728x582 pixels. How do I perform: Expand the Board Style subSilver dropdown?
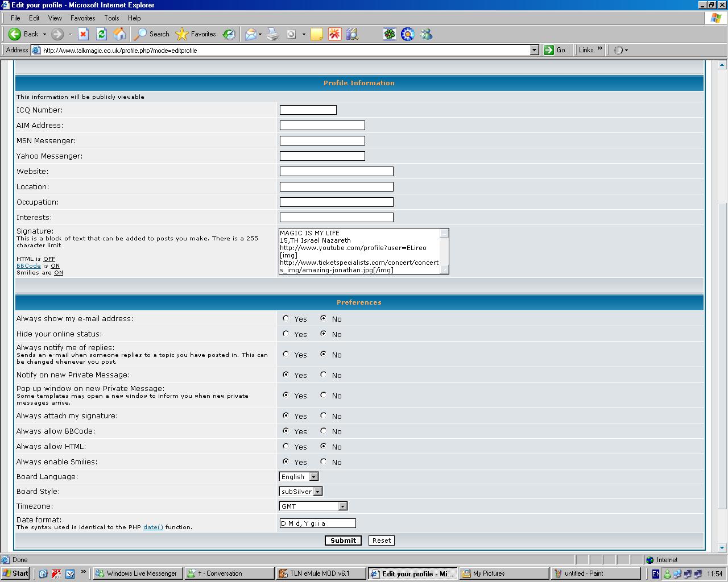[317, 492]
